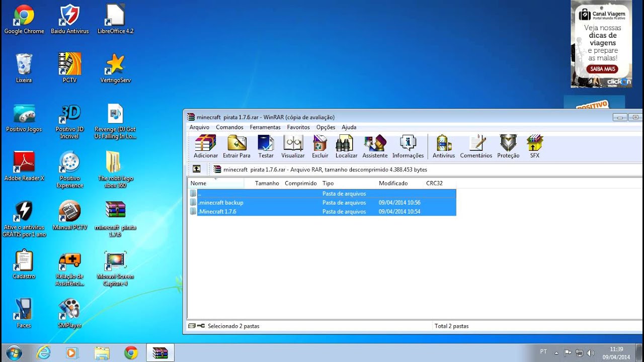Select the '.Minecraft 1.7.6' folder row
This screenshot has width=644, height=362.
[322, 212]
